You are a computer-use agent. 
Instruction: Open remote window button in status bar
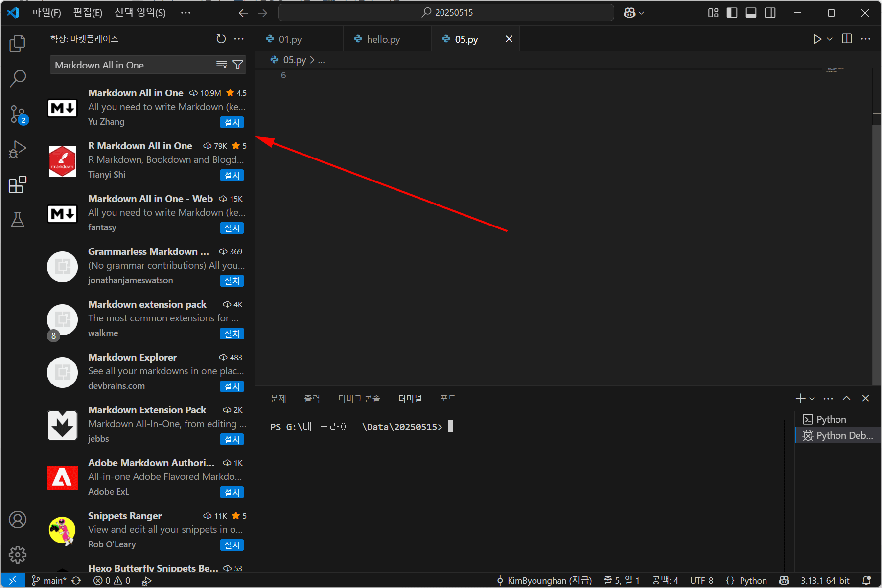pos(13,580)
